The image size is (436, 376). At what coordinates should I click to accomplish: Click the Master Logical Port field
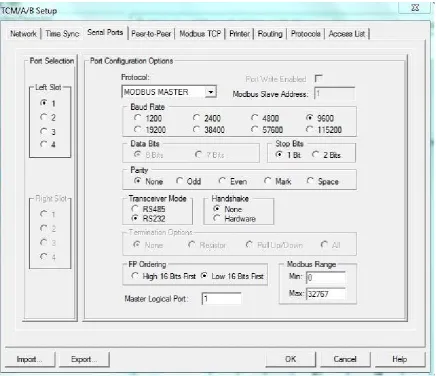[221, 298]
